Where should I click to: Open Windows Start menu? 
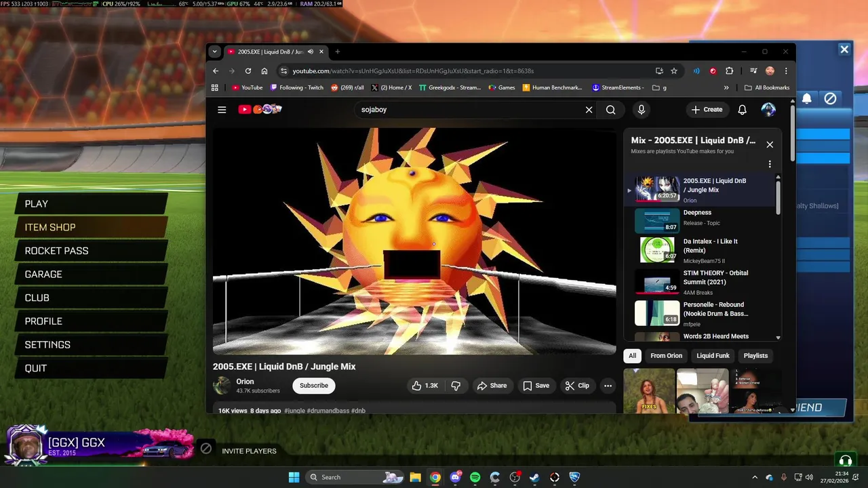click(x=294, y=477)
